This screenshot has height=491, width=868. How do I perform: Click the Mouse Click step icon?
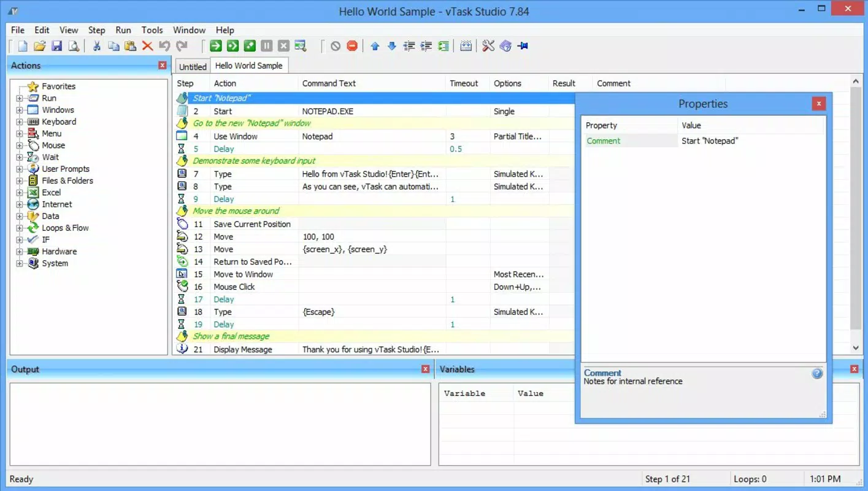point(182,287)
